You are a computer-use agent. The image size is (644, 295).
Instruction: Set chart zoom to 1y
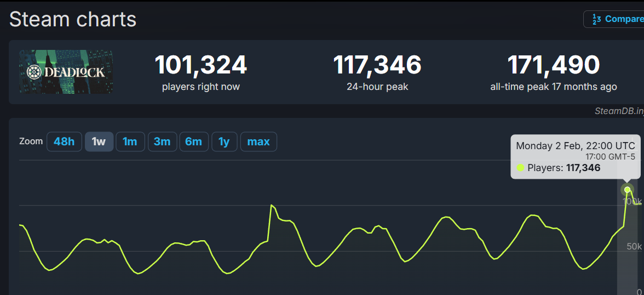tap(225, 142)
